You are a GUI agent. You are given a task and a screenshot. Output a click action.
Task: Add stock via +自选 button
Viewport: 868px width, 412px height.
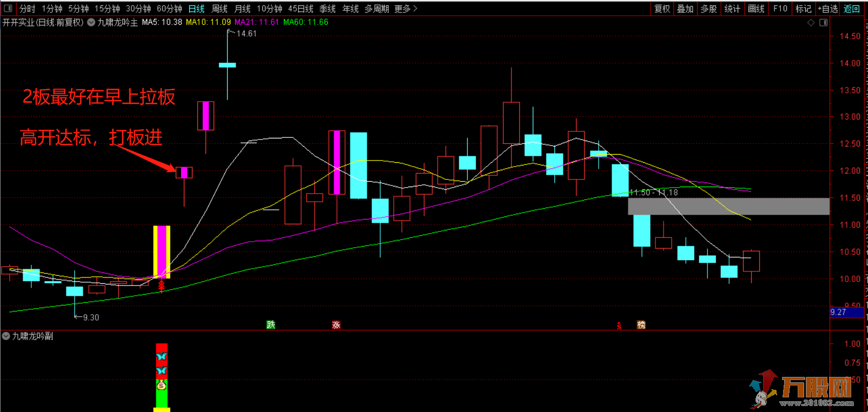(827, 9)
